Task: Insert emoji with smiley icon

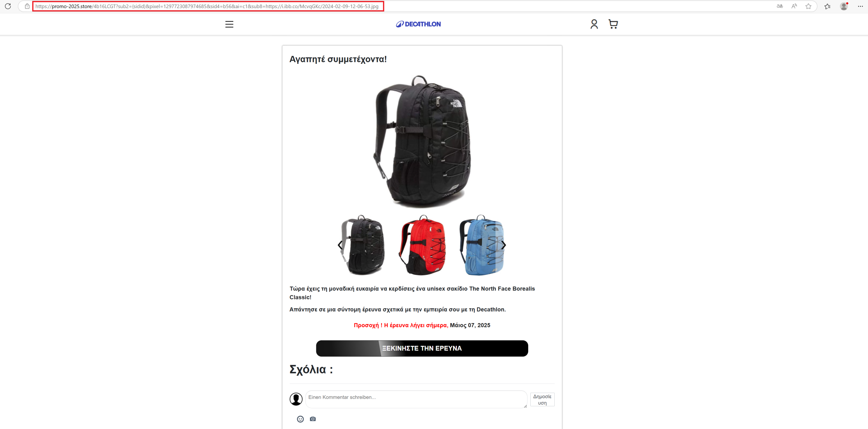Action: tap(300, 419)
